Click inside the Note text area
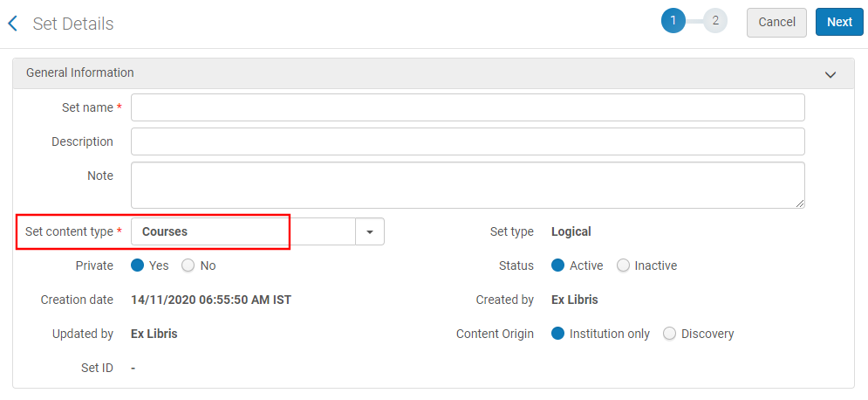Viewport: 868px width, 400px height. (x=468, y=184)
